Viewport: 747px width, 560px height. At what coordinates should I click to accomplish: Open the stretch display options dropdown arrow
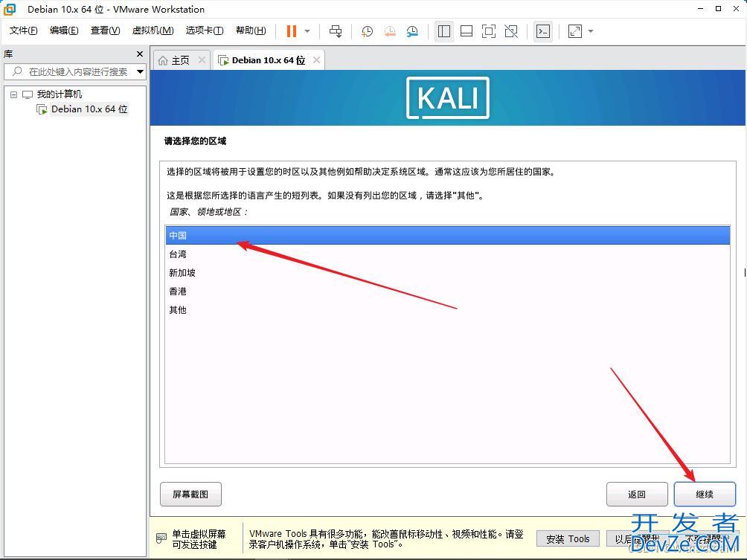591,31
